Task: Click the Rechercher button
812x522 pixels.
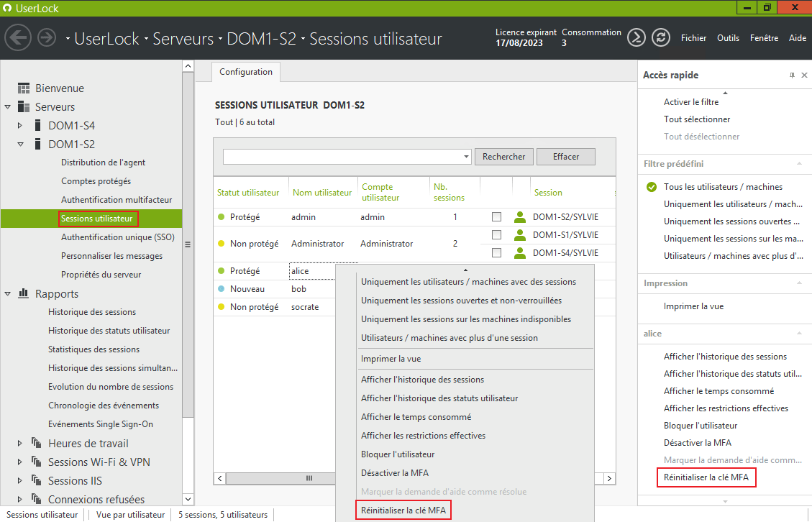Action: (x=504, y=157)
